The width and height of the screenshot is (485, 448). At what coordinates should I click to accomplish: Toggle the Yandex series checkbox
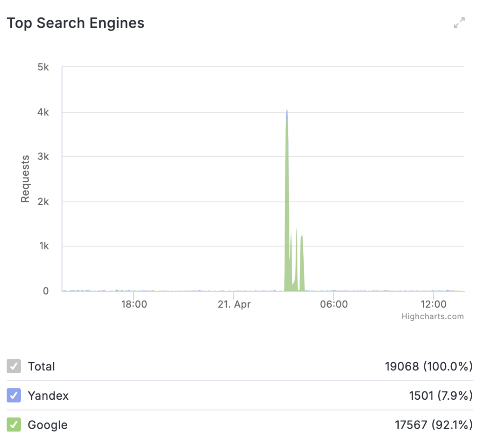click(x=14, y=395)
